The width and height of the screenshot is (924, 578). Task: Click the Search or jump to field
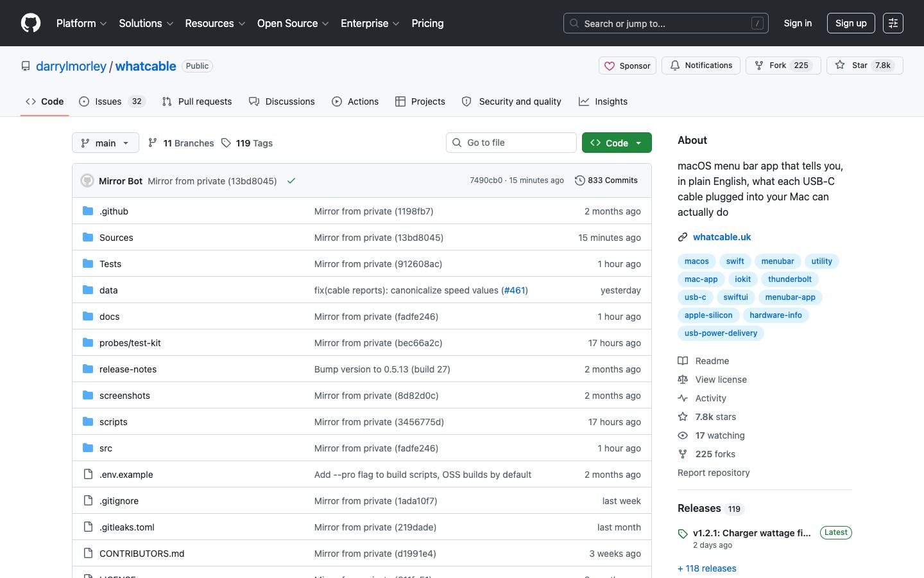666,23
